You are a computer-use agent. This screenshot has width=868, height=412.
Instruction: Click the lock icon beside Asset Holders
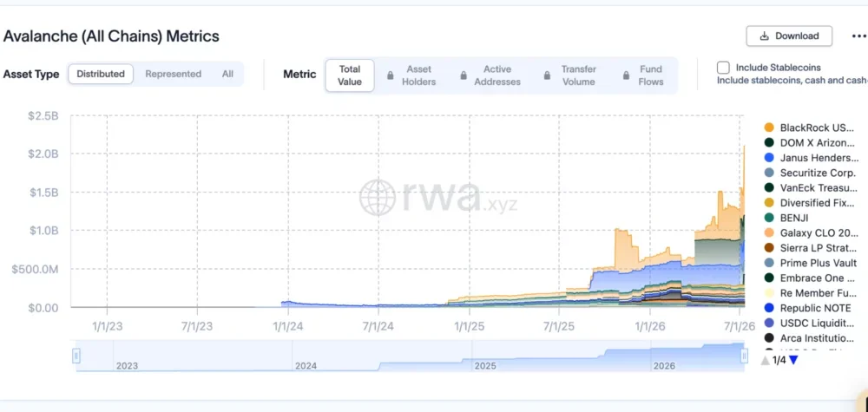(391, 75)
